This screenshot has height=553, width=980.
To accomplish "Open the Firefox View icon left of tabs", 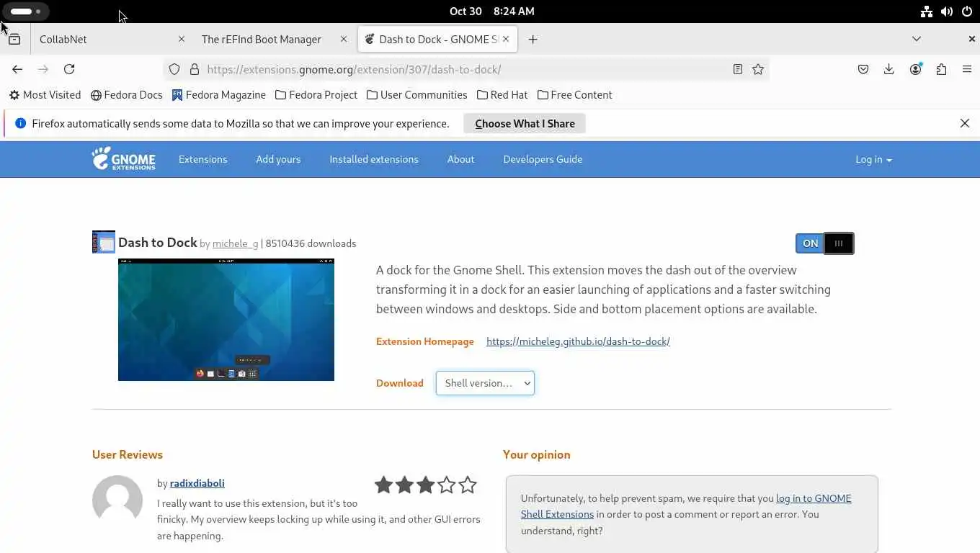I will point(14,40).
